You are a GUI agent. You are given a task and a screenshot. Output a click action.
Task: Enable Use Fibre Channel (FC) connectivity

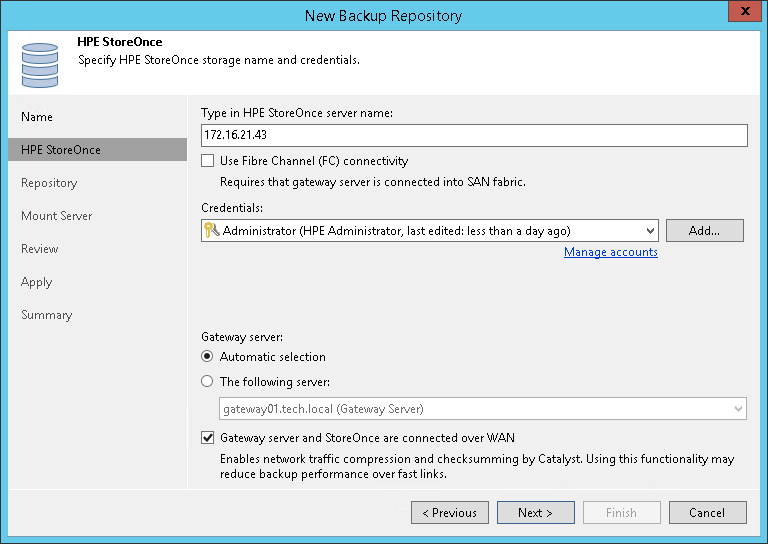pos(208,161)
